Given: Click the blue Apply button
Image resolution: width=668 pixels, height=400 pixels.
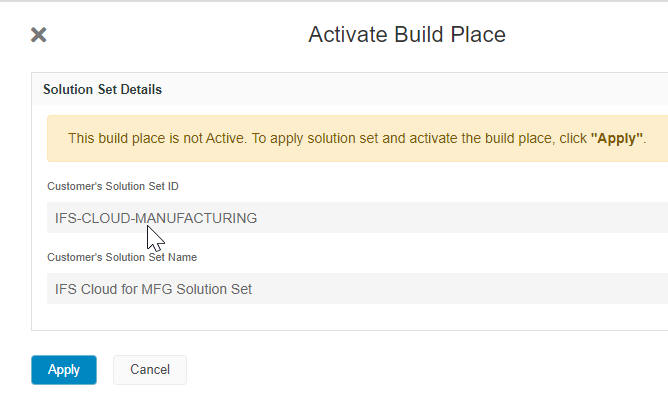Looking at the screenshot, I should [x=64, y=370].
